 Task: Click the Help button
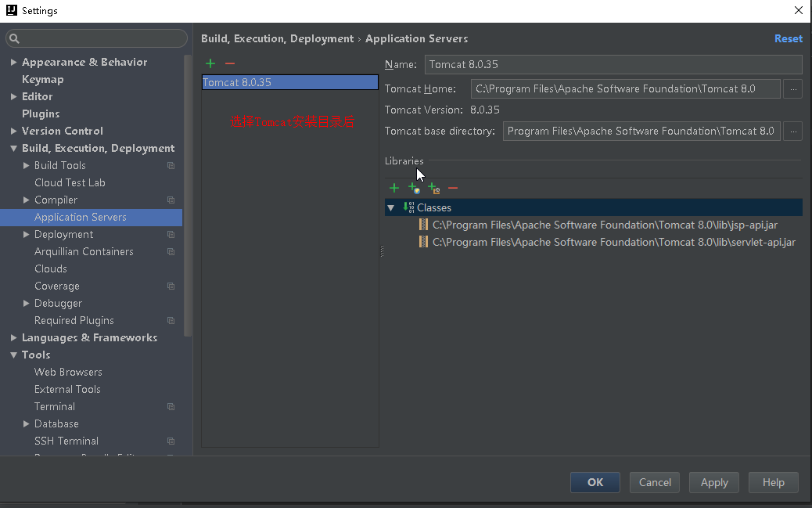[x=773, y=483]
